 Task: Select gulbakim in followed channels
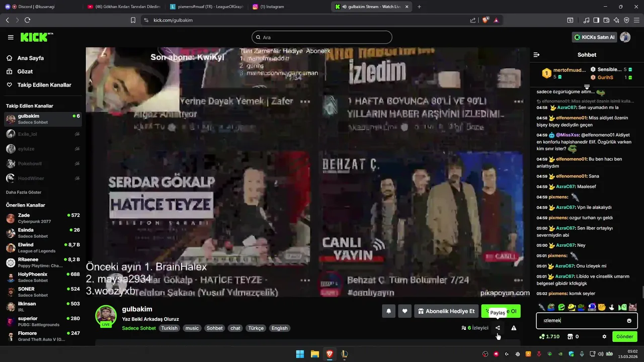tap(43, 119)
